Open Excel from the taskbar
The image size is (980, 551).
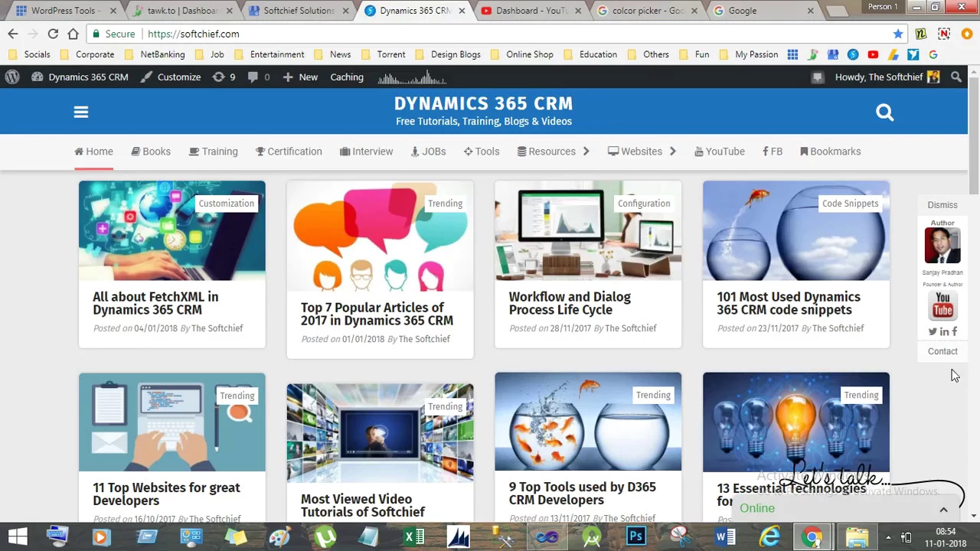[414, 536]
